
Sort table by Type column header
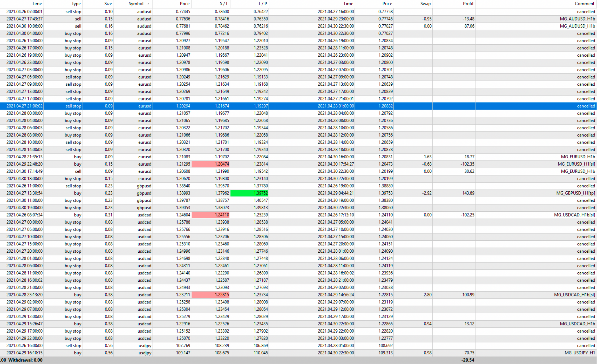(x=76, y=4)
